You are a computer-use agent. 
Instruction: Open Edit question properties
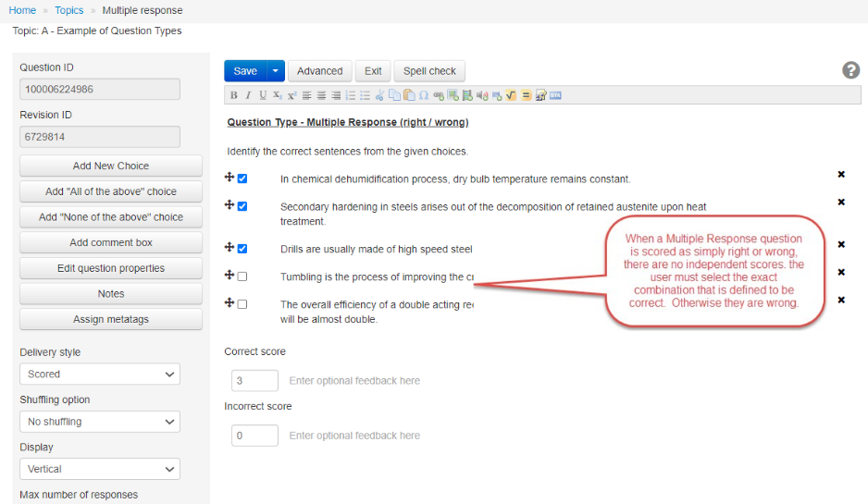pyautogui.click(x=111, y=268)
